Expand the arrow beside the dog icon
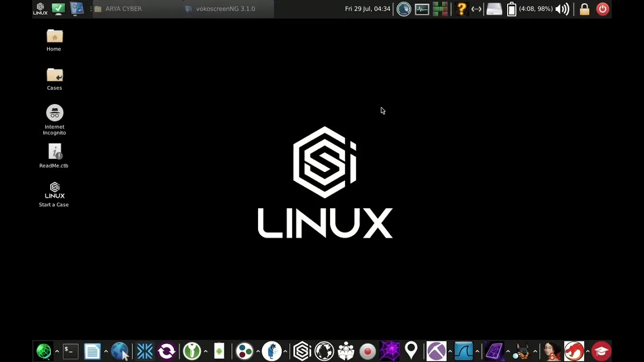The width and height of the screenshot is (644, 362). click(535, 351)
